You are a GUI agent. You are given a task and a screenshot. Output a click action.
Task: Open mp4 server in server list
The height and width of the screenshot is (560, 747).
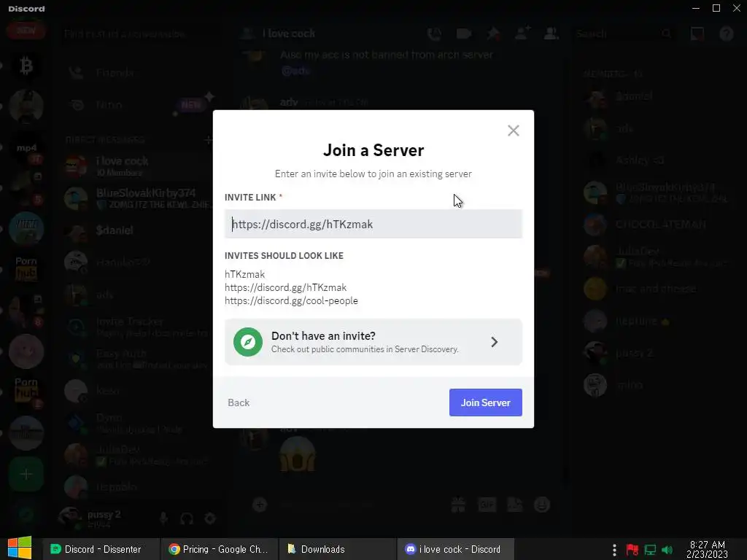(26, 148)
